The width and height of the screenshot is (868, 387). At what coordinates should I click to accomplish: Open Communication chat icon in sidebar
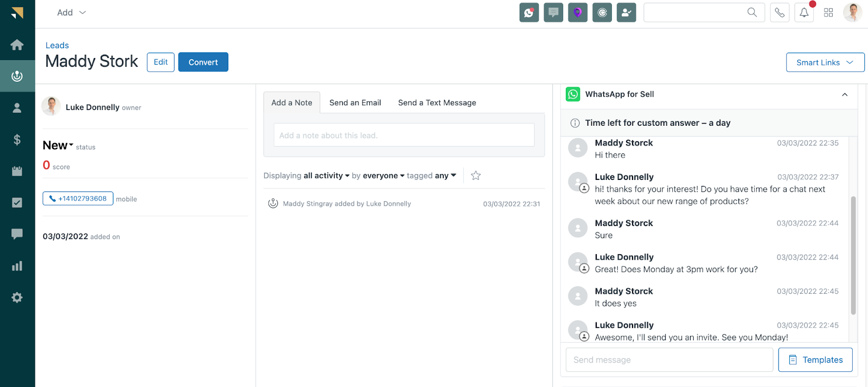click(x=17, y=234)
